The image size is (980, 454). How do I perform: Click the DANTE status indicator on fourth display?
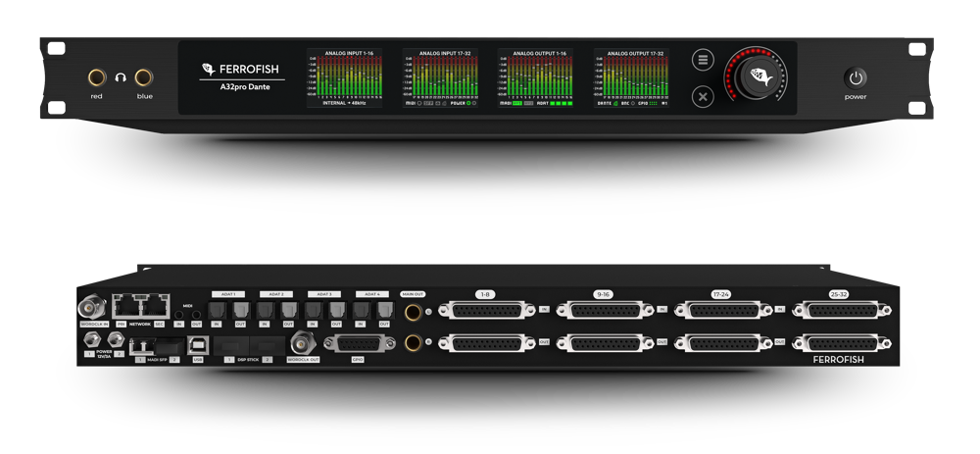pos(607,103)
